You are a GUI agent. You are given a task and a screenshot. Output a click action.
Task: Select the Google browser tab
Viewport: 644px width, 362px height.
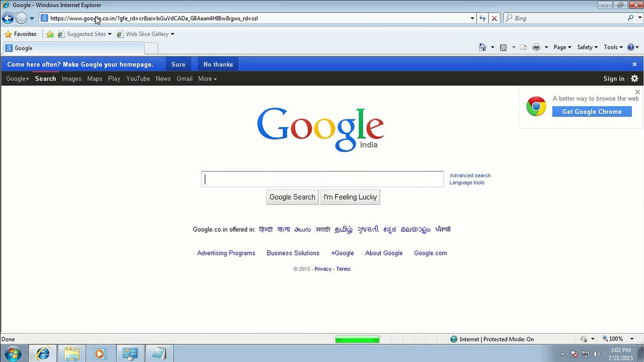click(x=73, y=48)
